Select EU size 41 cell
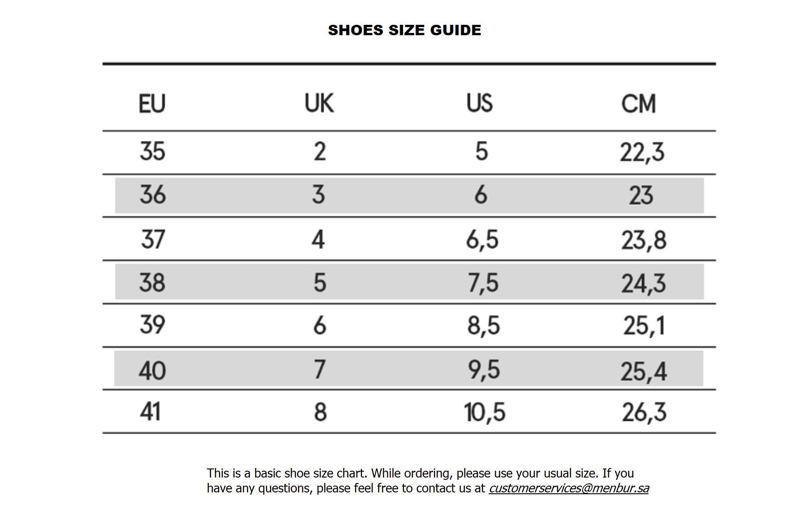This screenshot has height=524, width=812. [x=150, y=412]
